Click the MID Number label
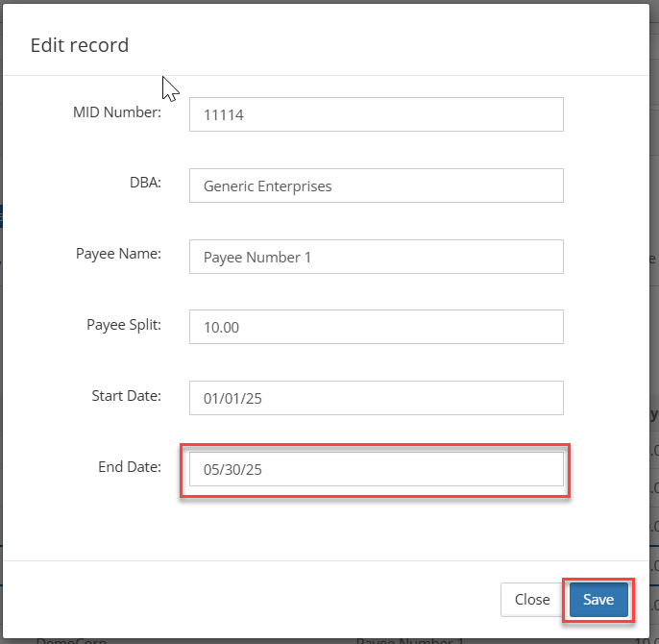659x644 pixels. [117, 112]
